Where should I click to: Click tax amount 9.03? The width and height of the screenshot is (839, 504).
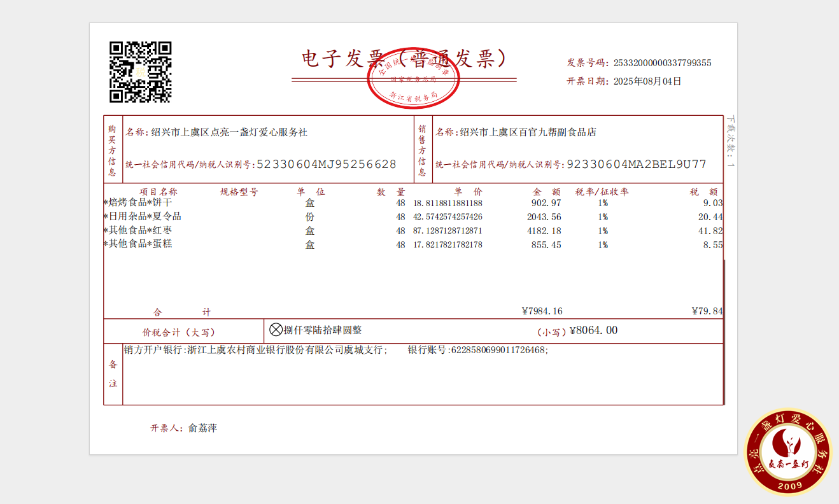[x=712, y=203]
